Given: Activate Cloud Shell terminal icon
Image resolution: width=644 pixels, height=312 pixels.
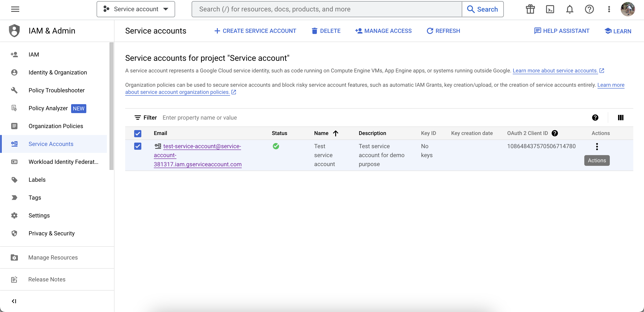Looking at the screenshot, I should click(550, 9).
